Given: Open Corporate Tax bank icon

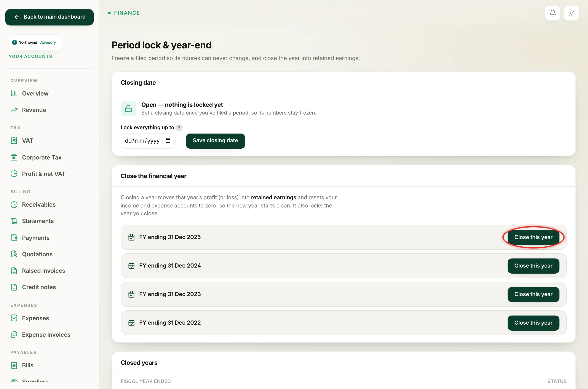Looking at the screenshot, I should [14, 157].
